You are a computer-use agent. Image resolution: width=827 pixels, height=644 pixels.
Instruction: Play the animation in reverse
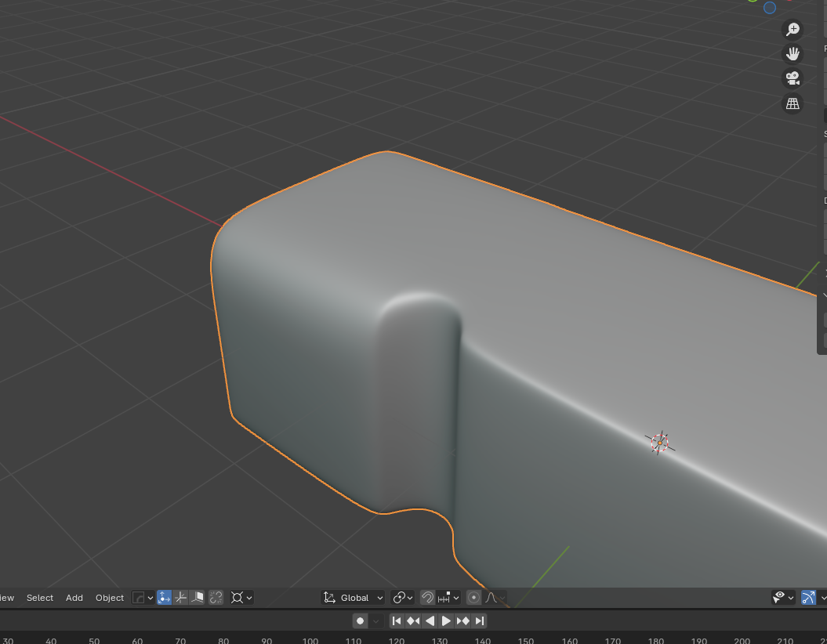click(430, 620)
